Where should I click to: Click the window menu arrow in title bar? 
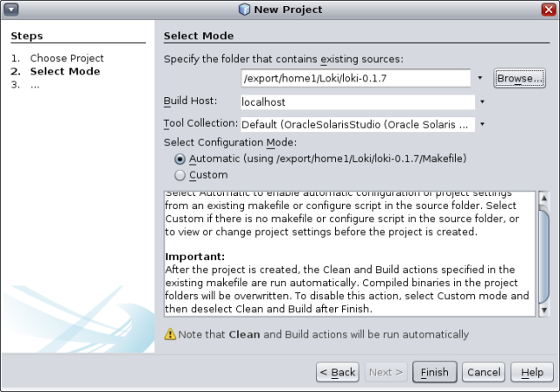pyautogui.click(x=10, y=10)
